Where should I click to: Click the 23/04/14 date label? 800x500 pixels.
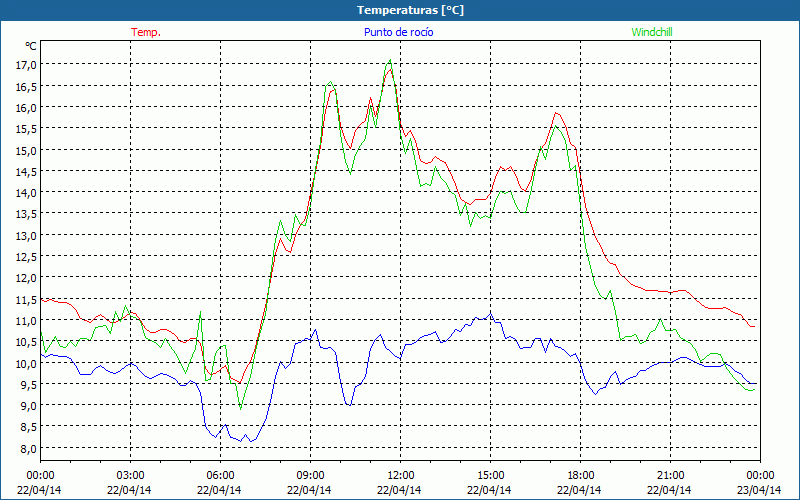(759, 490)
